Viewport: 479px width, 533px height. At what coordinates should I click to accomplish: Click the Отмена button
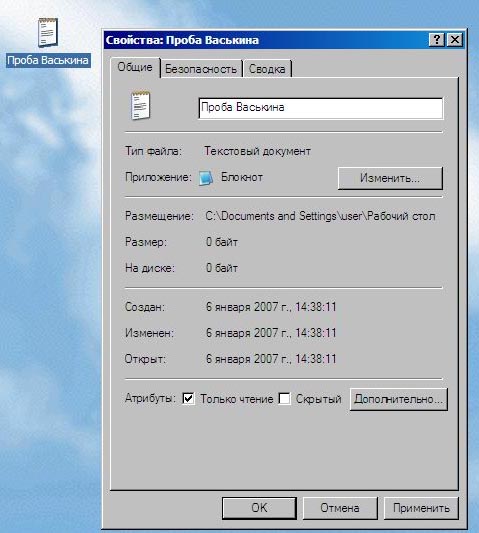click(x=340, y=508)
